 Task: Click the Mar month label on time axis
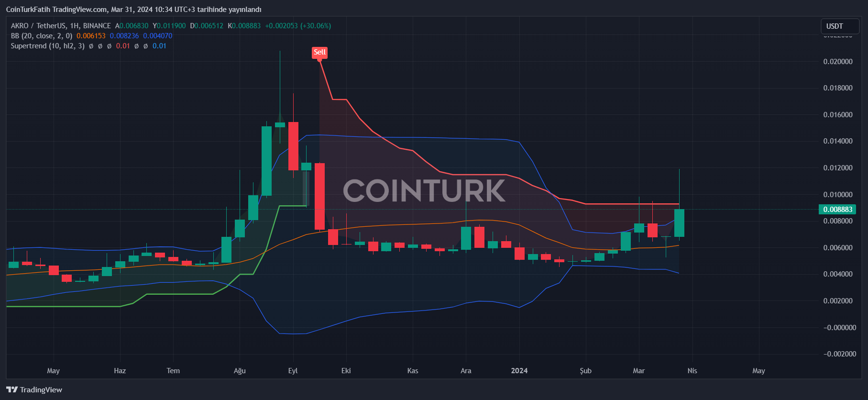639,371
